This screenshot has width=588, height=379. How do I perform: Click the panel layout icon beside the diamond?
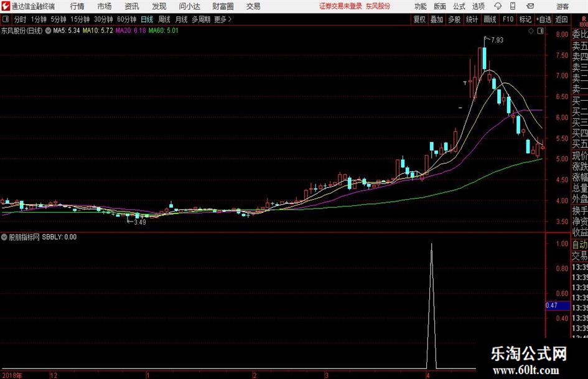point(540,31)
